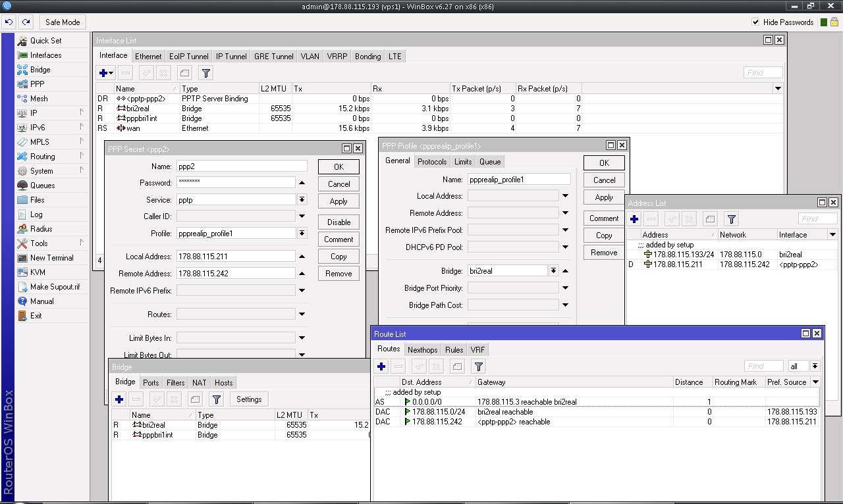Expand the System submenu in sidebar
This screenshot has width=843, height=504.
pyautogui.click(x=51, y=170)
